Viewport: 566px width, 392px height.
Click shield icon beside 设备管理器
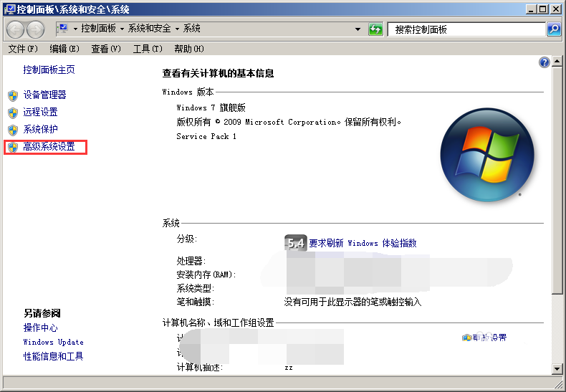click(x=13, y=95)
